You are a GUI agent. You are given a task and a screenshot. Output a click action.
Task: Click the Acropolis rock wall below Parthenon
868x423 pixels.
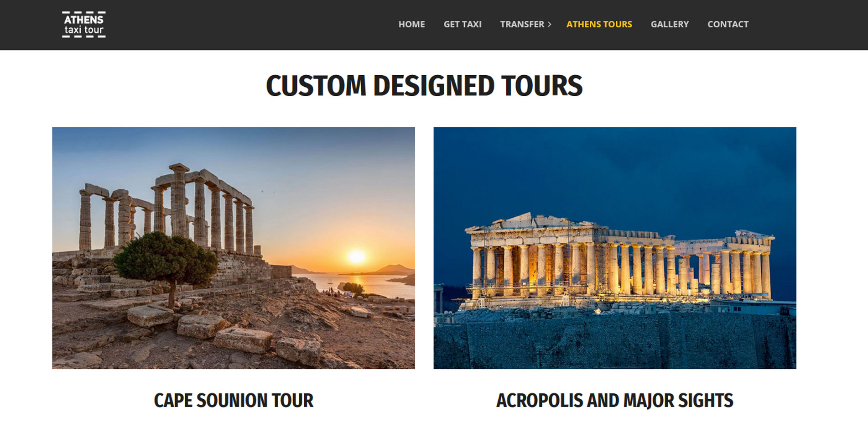615,342
